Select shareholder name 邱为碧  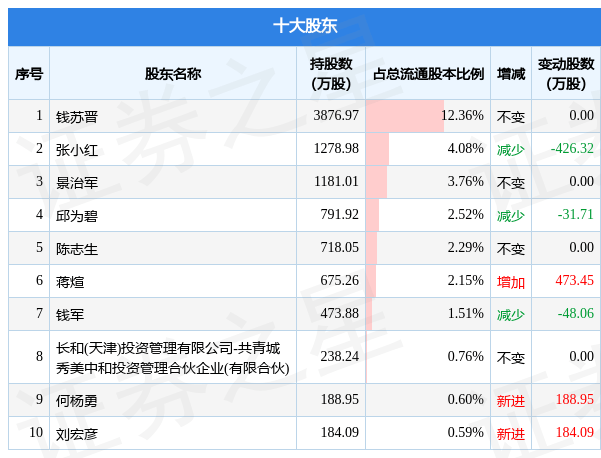(76, 215)
